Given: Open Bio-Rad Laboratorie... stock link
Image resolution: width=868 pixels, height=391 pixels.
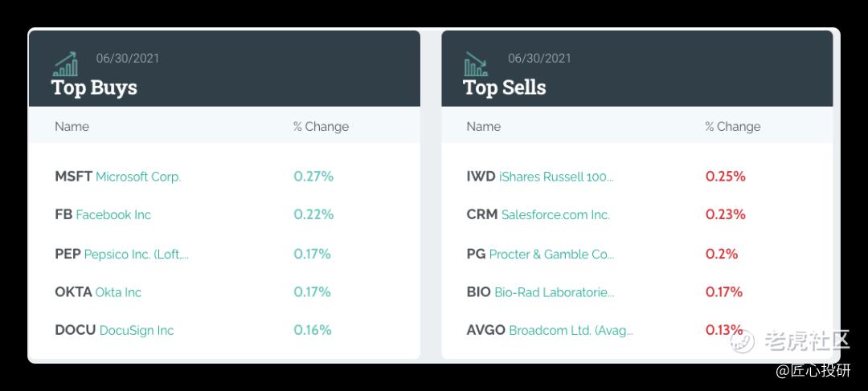Looking at the screenshot, I should coord(554,292).
